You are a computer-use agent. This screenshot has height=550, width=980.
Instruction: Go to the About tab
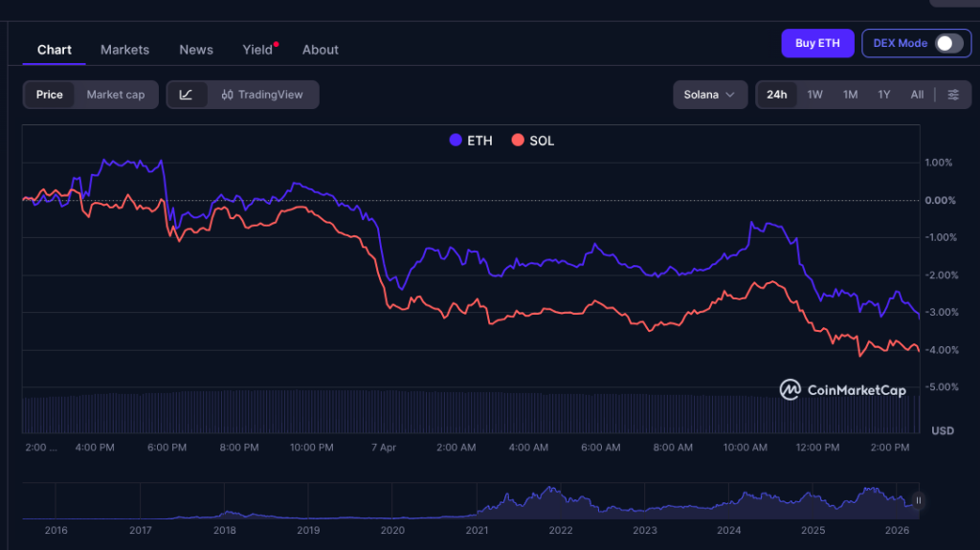[321, 50]
